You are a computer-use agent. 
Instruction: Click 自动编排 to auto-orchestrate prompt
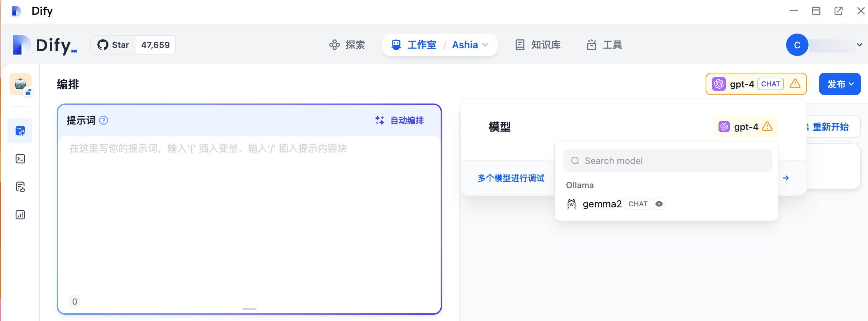(x=400, y=120)
